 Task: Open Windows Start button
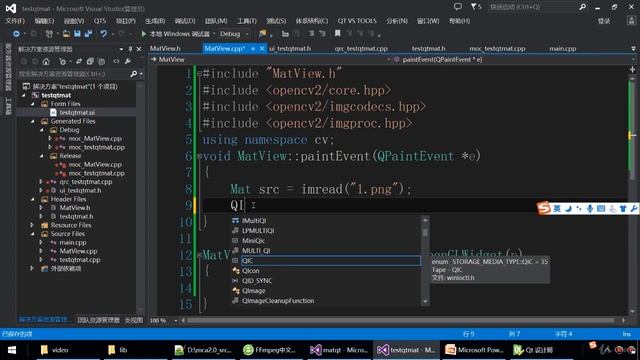click(x=12, y=350)
